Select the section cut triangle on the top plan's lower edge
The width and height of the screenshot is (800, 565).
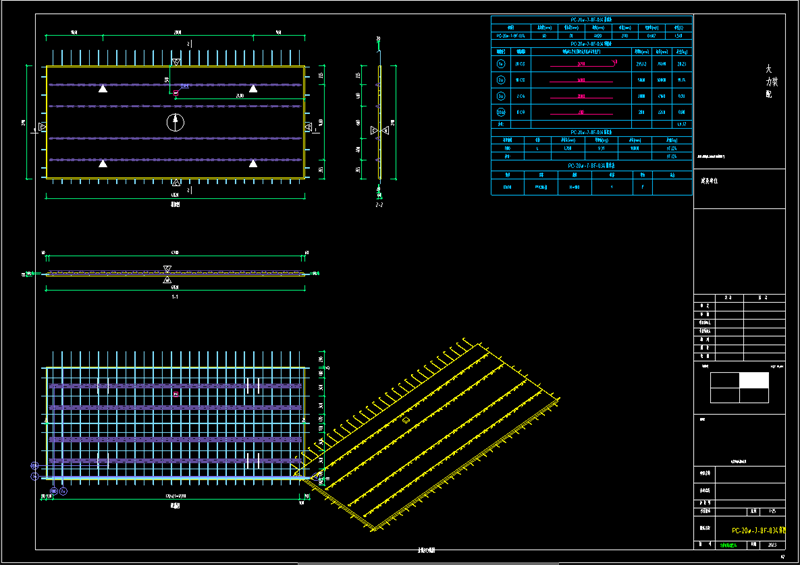click(176, 182)
